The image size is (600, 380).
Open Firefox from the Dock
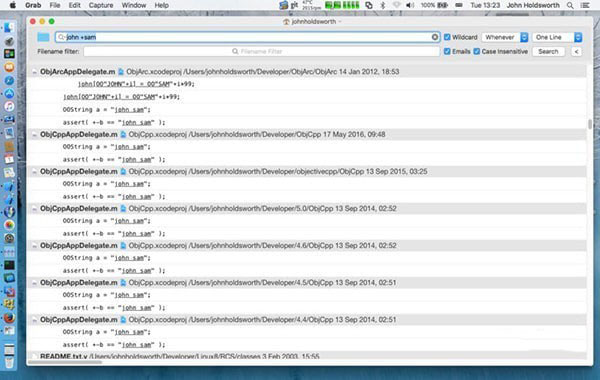9,318
